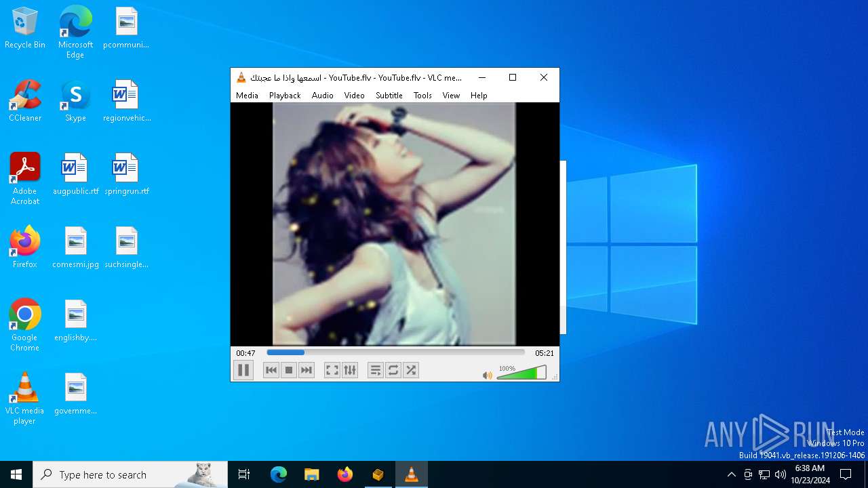Screen dimensions: 868x488
Task: Toggle random shuffle playback
Action: click(x=411, y=370)
